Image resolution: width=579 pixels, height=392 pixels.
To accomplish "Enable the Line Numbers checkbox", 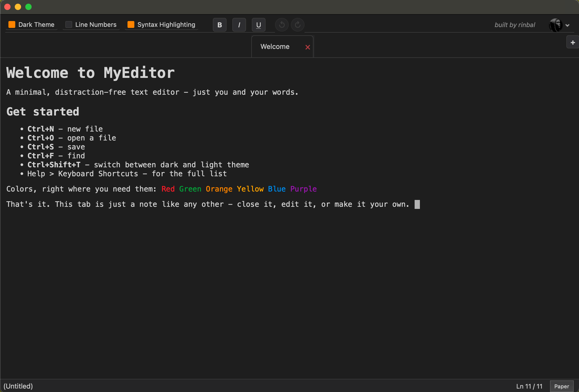I will pyautogui.click(x=69, y=24).
